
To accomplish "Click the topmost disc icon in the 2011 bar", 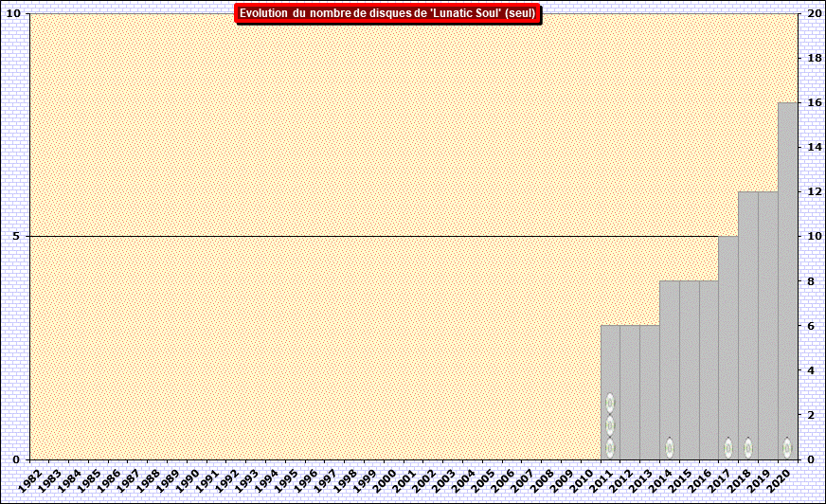I will (x=610, y=403).
